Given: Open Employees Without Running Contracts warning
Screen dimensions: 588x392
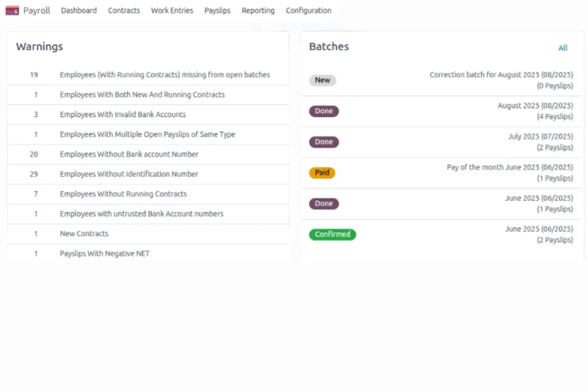Looking at the screenshot, I should point(123,194).
